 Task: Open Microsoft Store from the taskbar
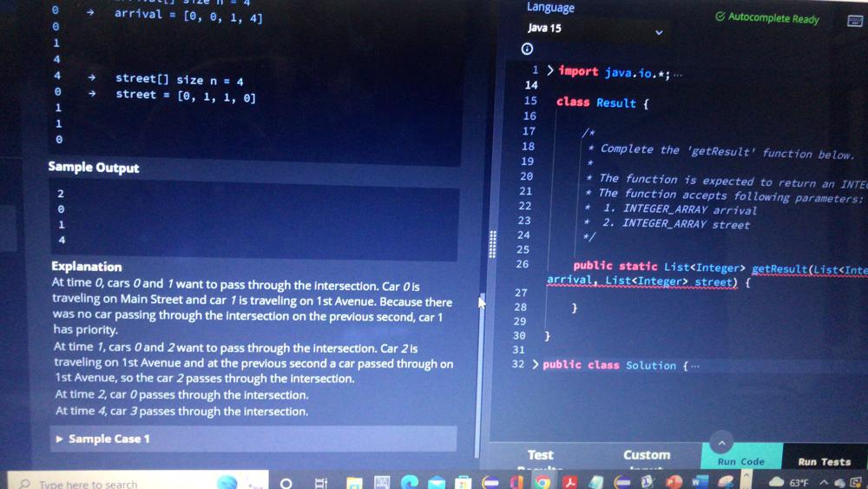[464, 484]
